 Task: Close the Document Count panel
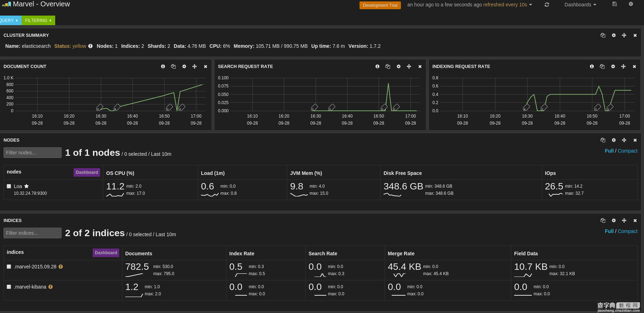coord(206,67)
